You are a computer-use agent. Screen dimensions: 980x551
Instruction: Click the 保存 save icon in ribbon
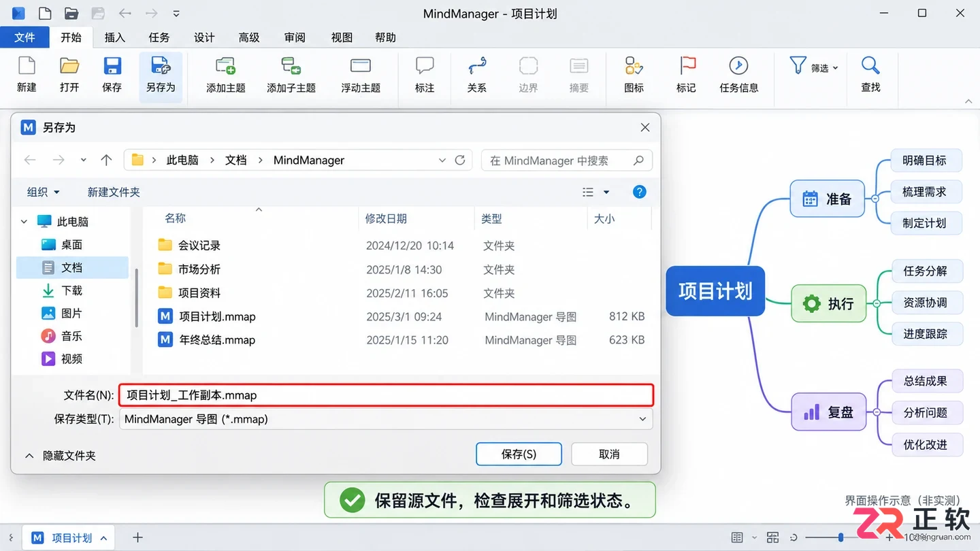(112, 66)
